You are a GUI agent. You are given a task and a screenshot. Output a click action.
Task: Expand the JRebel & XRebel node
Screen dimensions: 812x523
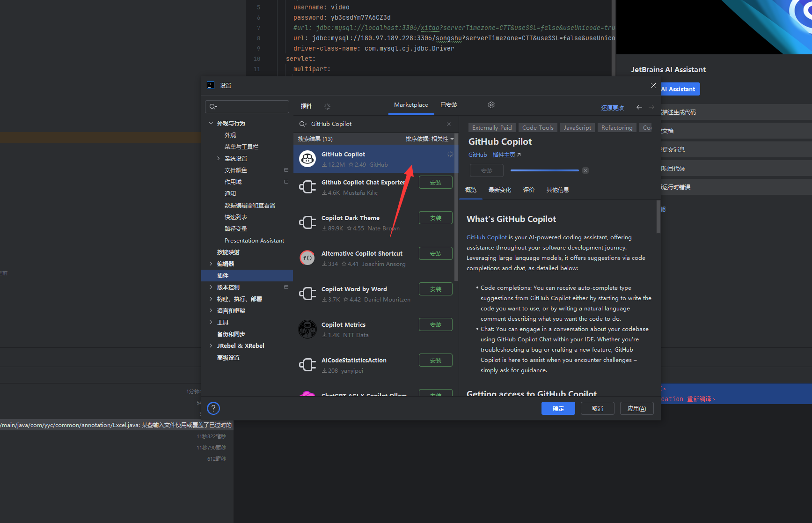tap(211, 346)
